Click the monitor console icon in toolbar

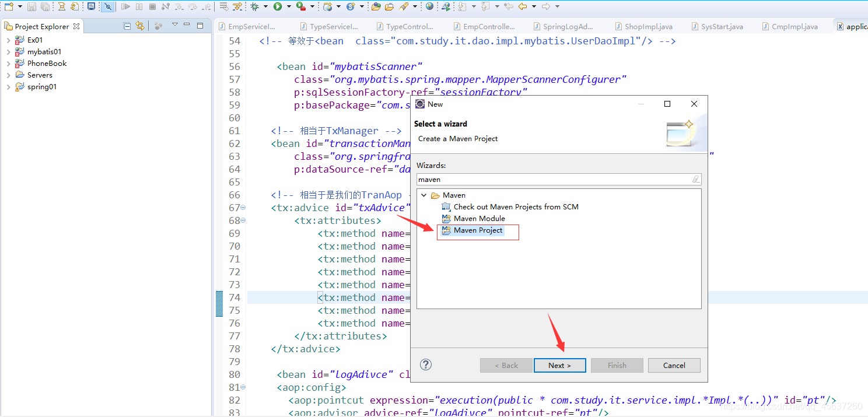click(x=91, y=6)
